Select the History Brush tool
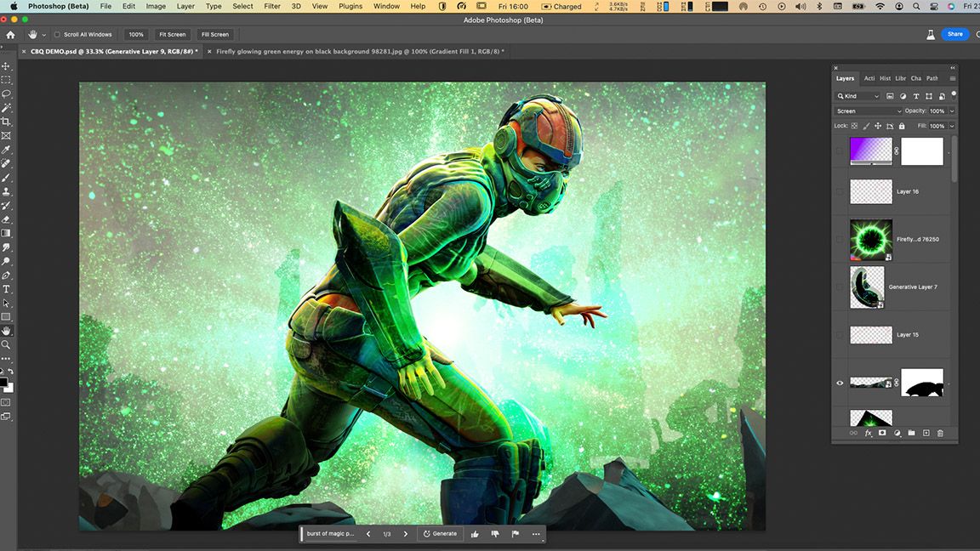The height and width of the screenshot is (551, 980). tap(6, 206)
